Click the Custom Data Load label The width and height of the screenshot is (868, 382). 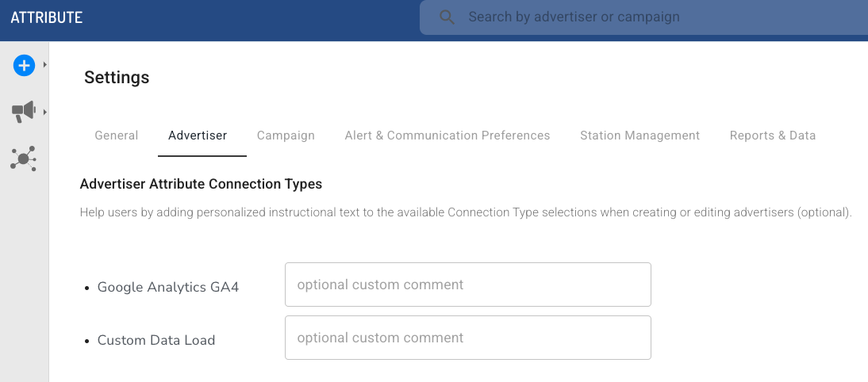156,340
